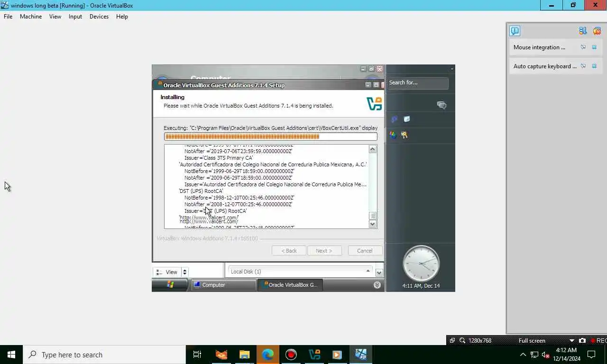Open the View menu in VirtualBox

(55, 16)
